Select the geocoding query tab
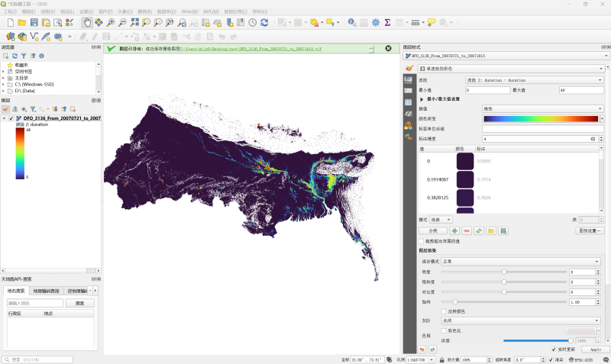611x364 pixels. coord(46,291)
